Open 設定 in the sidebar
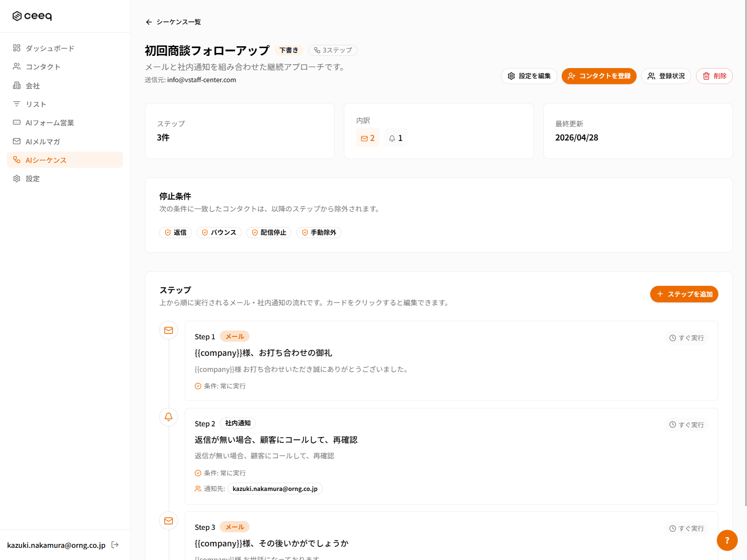 pos(65,178)
